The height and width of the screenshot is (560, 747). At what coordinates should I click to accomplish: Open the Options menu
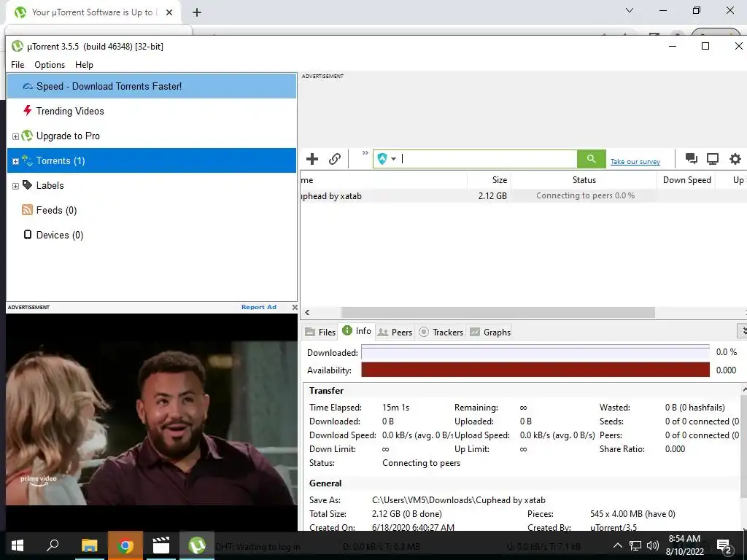[50, 65]
